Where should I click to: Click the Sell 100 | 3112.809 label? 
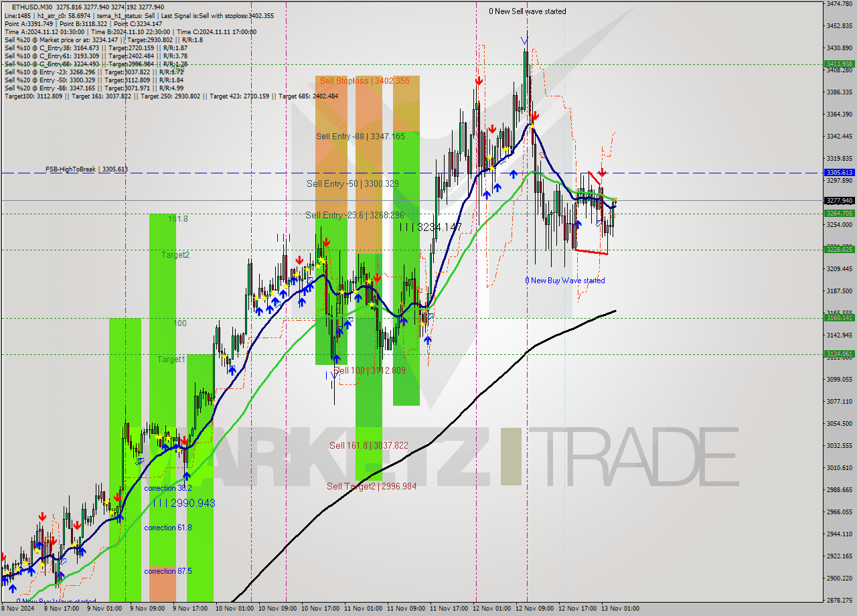(x=370, y=370)
